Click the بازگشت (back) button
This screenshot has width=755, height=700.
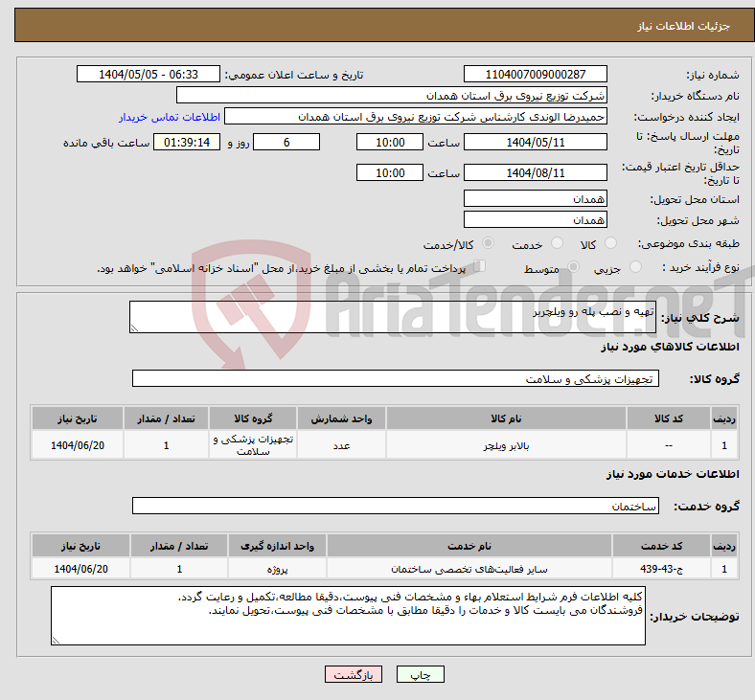pyautogui.click(x=354, y=674)
